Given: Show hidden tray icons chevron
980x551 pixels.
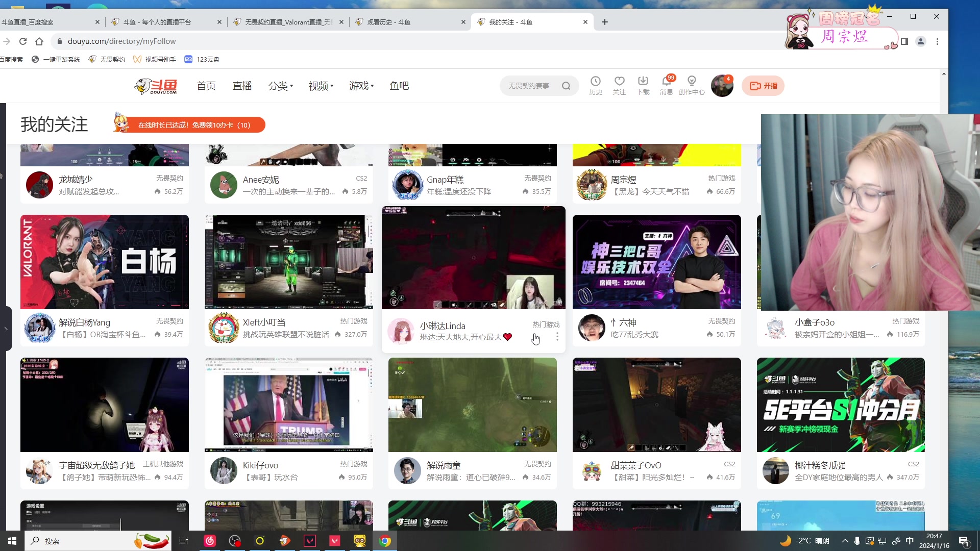Looking at the screenshot, I should 845,541.
